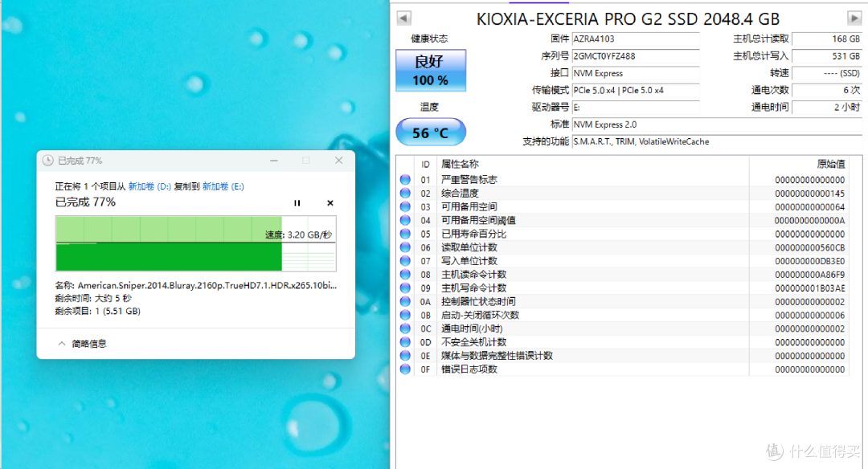868x469 pixels.
Task: Select the supported features S.M.A.R.T. field
Action: [x=717, y=141]
